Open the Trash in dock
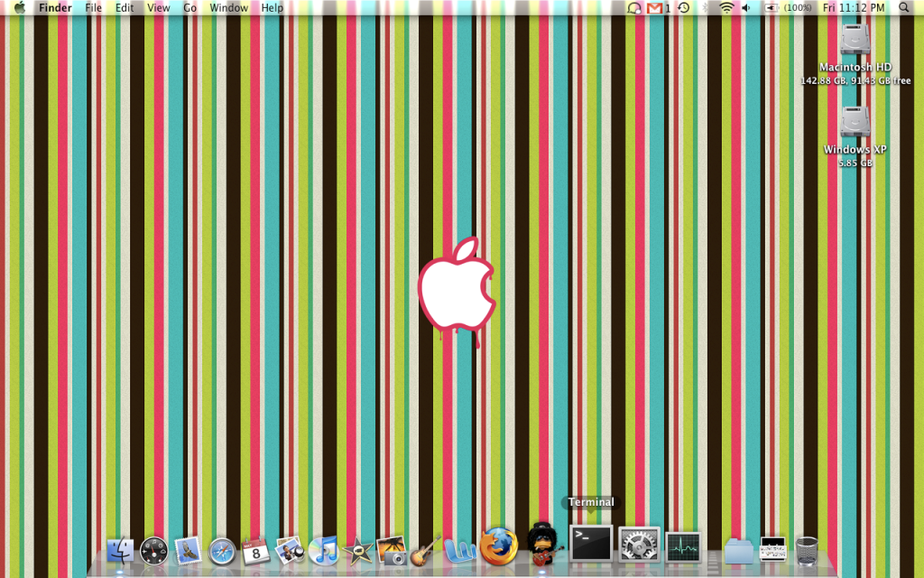 point(808,550)
